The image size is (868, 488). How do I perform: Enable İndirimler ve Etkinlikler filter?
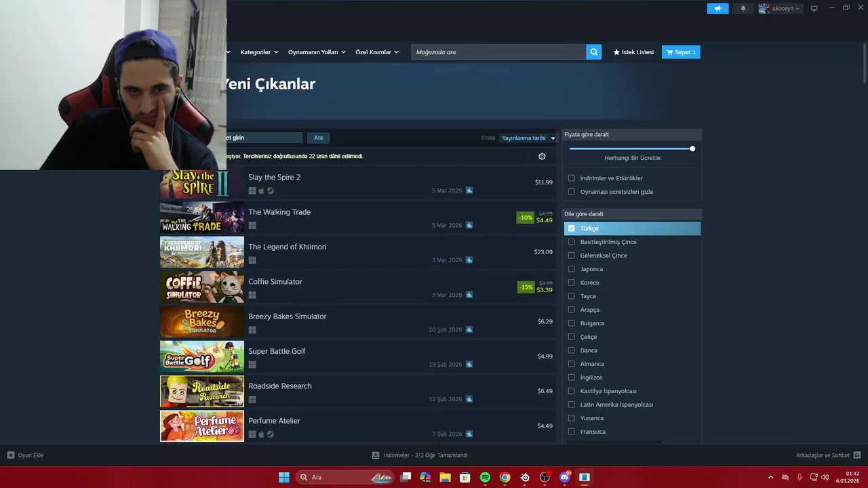[571, 178]
